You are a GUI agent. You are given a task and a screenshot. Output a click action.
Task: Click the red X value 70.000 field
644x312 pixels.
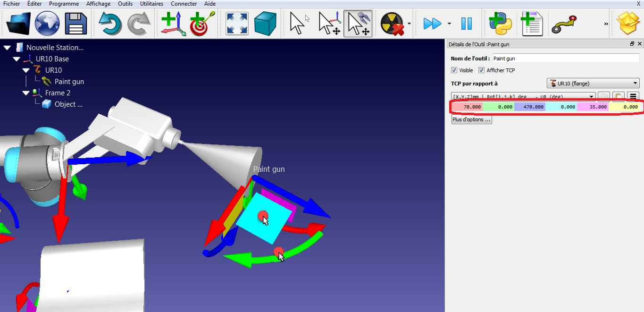click(467, 107)
